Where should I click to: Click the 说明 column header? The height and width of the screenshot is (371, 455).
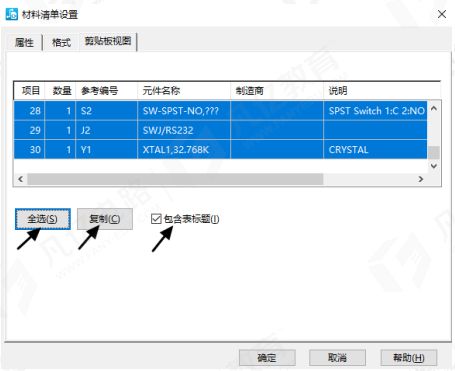tap(382, 90)
